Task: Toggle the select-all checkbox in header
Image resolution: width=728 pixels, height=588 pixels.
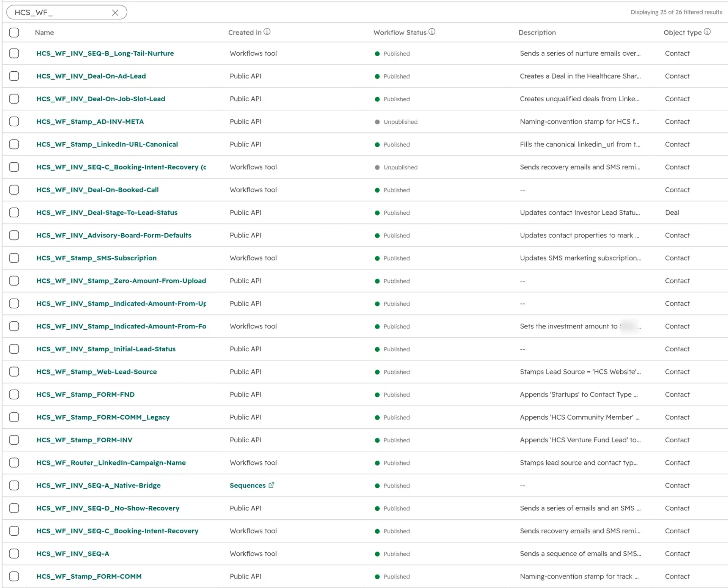Action: click(14, 32)
